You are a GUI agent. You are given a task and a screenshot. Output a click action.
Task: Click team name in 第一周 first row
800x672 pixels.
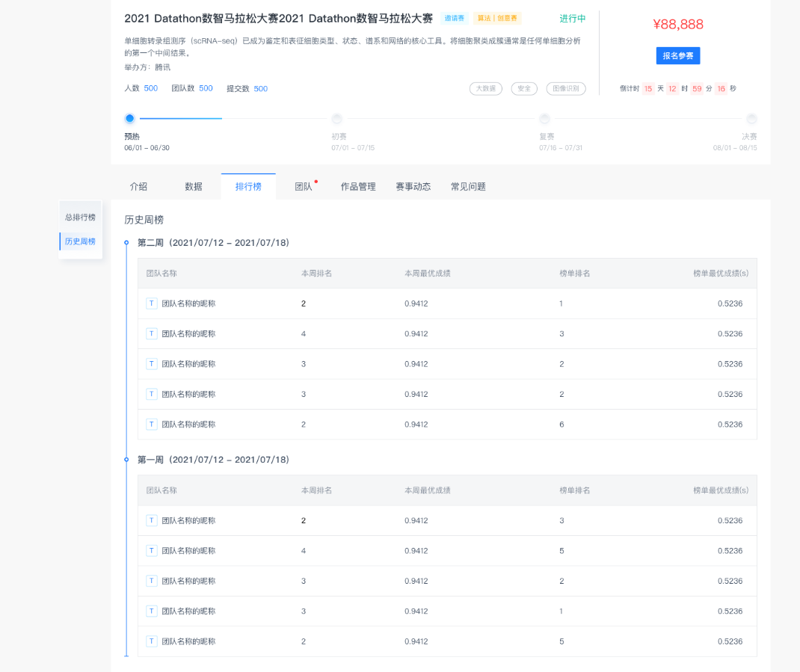click(x=188, y=520)
